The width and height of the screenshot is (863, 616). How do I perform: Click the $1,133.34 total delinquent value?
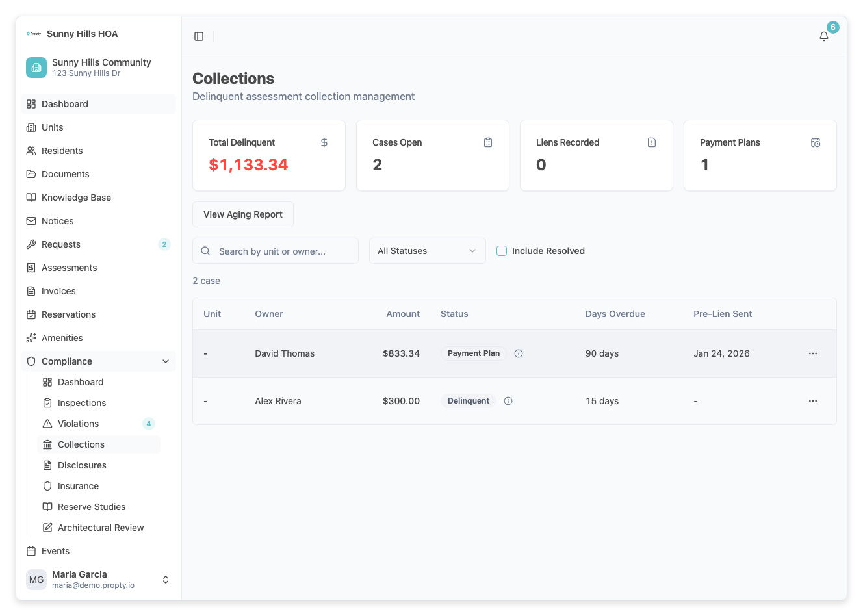coord(248,165)
